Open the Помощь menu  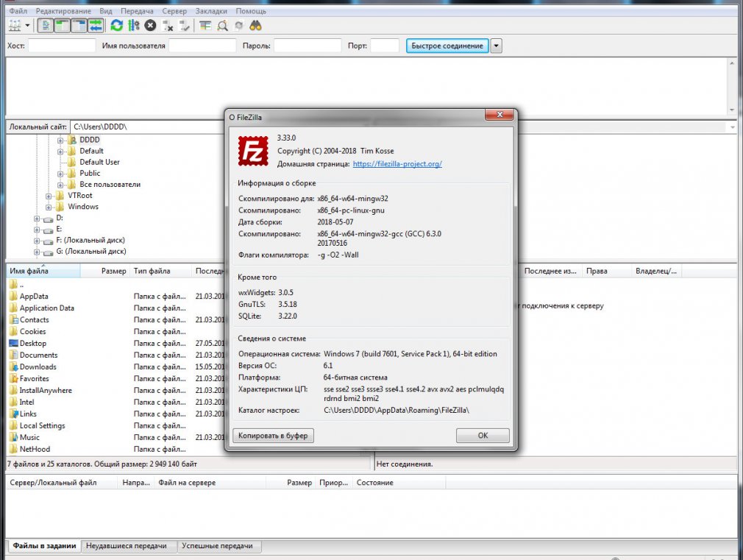coord(251,10)
